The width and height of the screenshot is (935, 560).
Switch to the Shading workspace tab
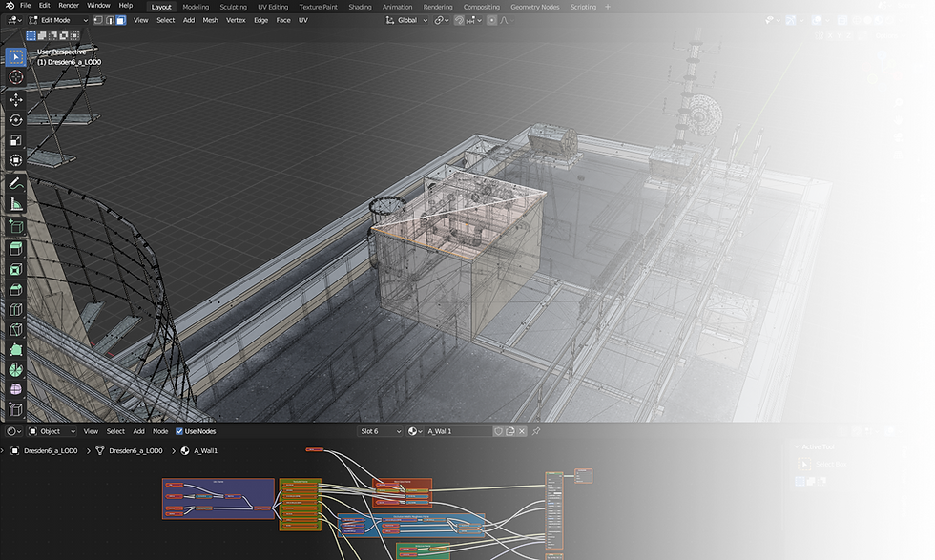click(360, 7)
